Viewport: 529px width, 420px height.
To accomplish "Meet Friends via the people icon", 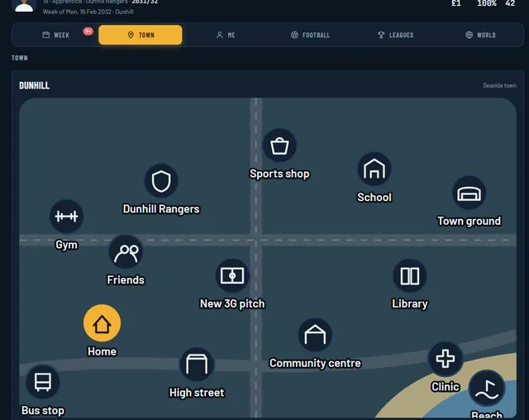I will click(x=126, y=252).
